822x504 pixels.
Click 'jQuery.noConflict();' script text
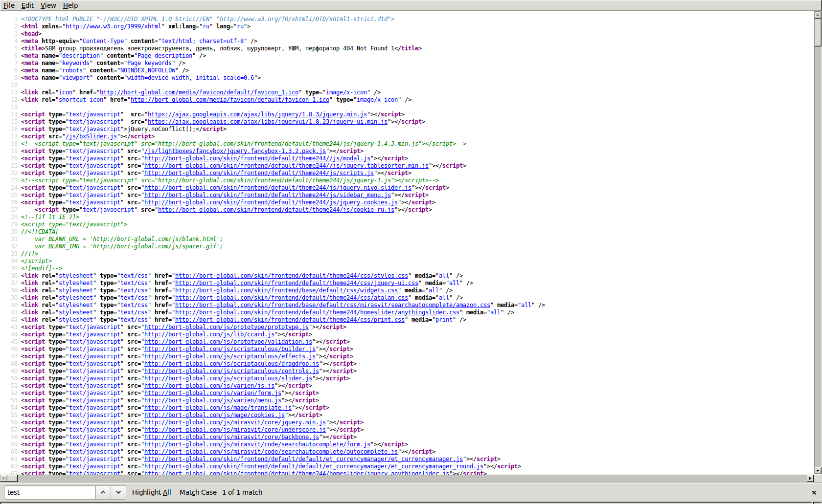[x=161, y=129]
